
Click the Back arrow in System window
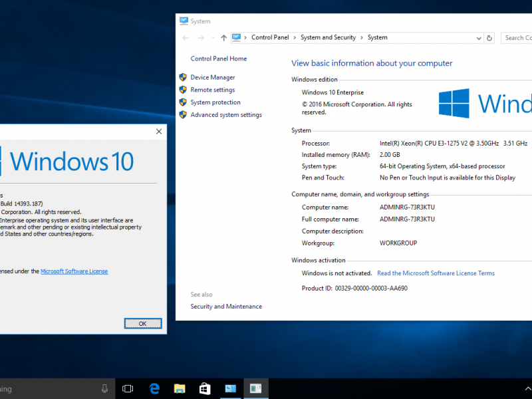click(186, 38)
